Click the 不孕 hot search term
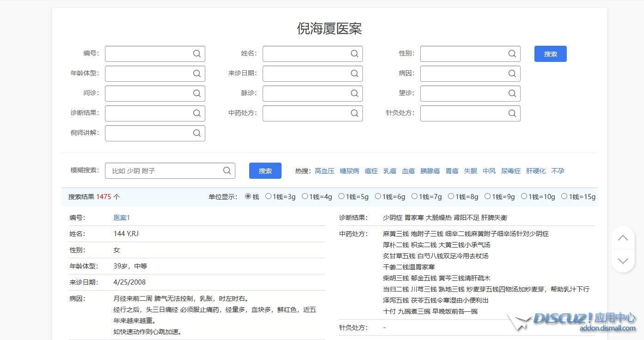The width and height of the screenshot is (644, 340). 558,171
